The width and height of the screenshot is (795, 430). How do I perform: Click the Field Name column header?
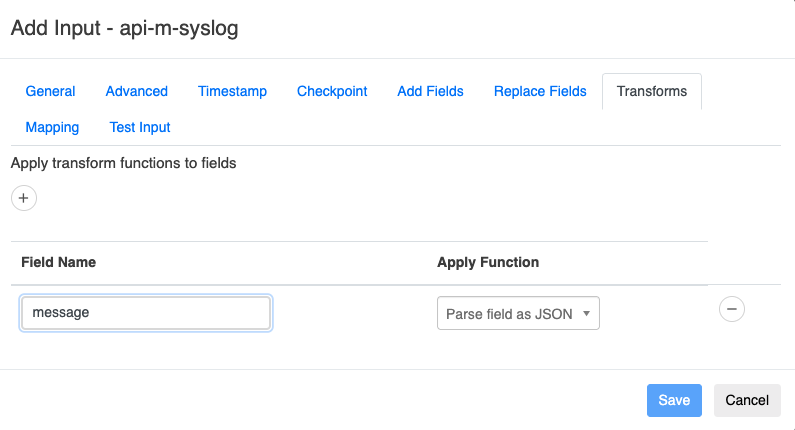click(x=58, y=262)
